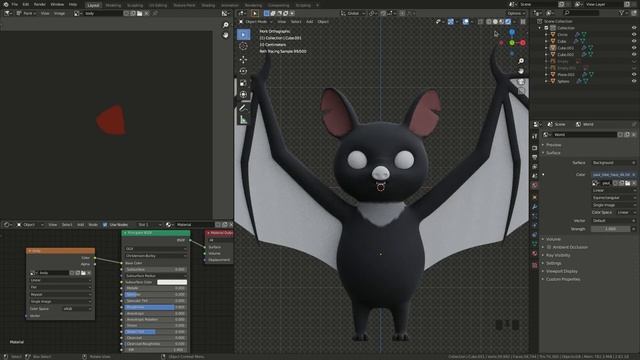The width and height of the screenshot is (640, 360).
Task: Click the World name input field
Action: 584,135
